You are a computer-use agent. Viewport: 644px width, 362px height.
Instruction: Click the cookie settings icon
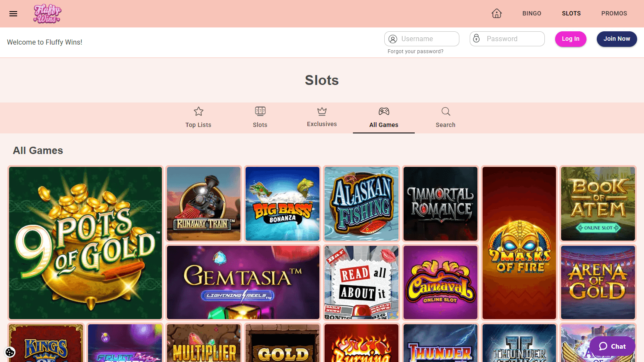[x=10, y=352]
